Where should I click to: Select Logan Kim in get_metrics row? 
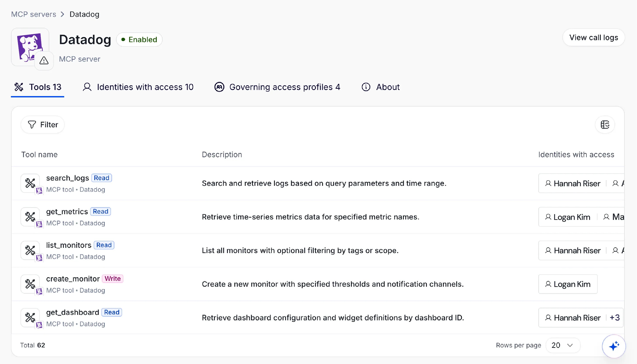[x=568, y=217]
